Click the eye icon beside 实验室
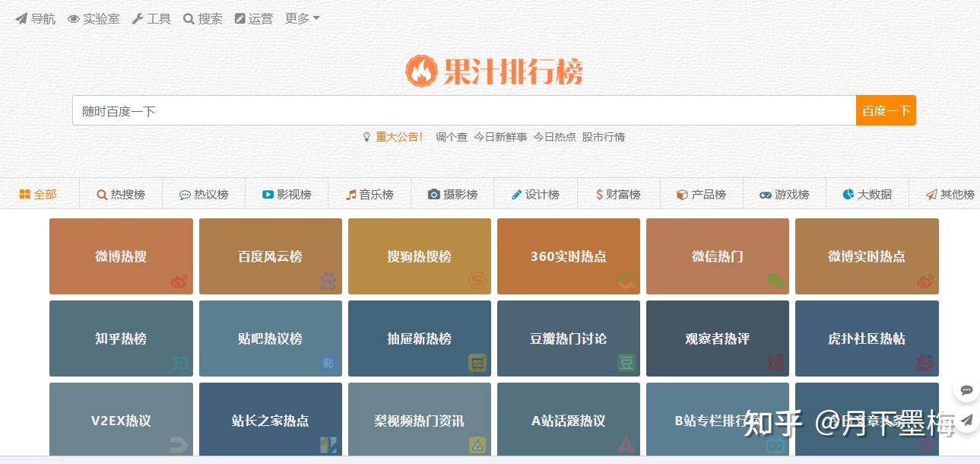Screen dimensions: 980x464 [x=74, y=18]
